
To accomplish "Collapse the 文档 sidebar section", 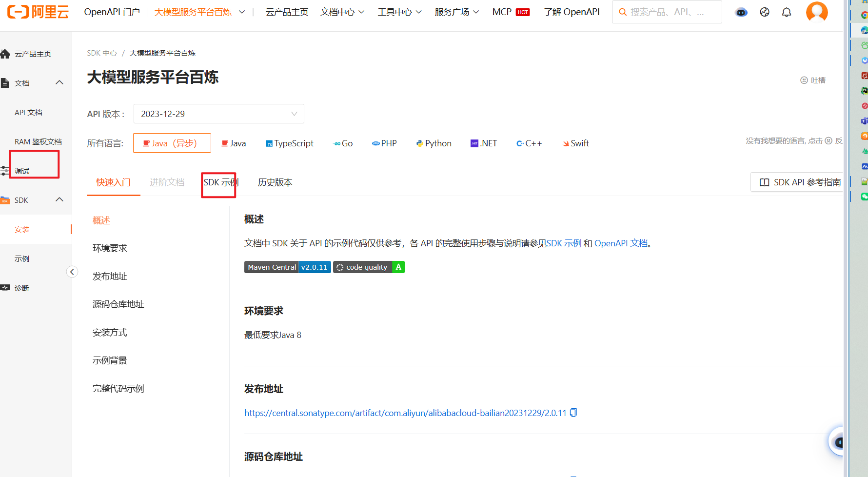I will click(x=59, y=82).
